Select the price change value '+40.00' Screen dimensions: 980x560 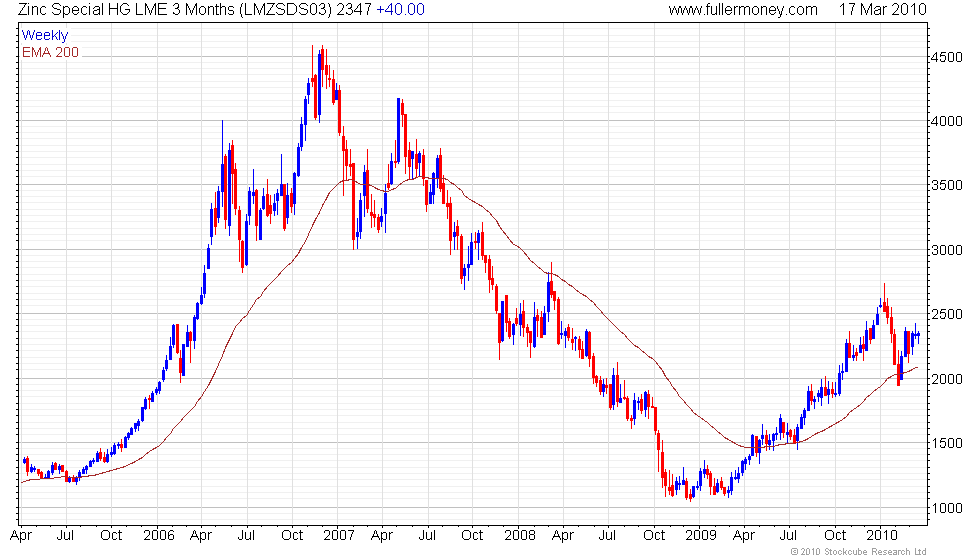tap(400, 9)
